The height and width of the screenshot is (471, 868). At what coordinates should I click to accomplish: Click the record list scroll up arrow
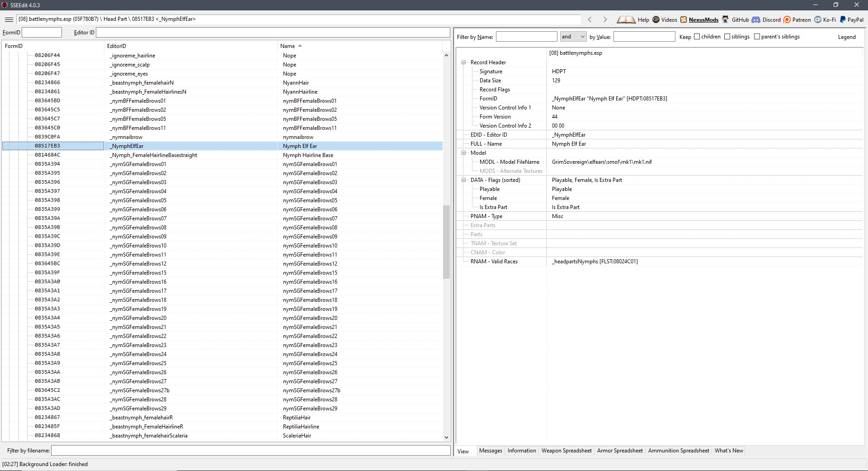[446, 55]
